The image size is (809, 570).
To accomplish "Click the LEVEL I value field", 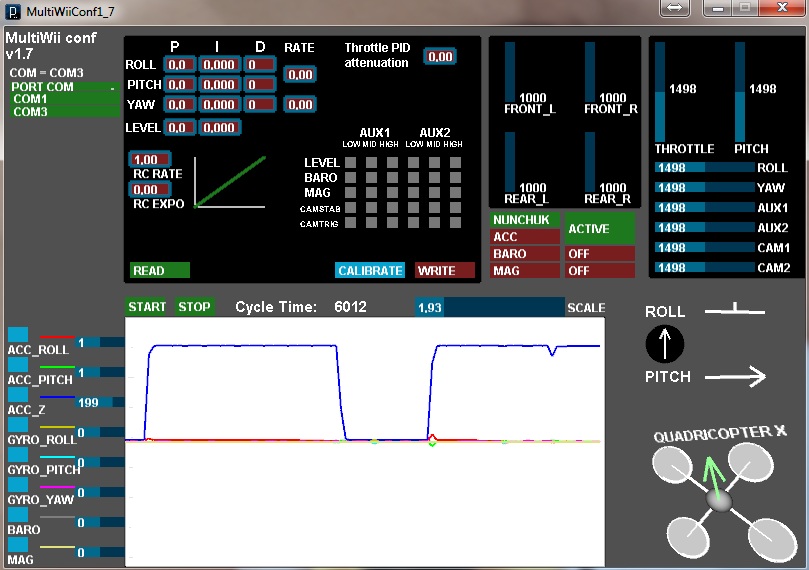I will pos(220,127).
